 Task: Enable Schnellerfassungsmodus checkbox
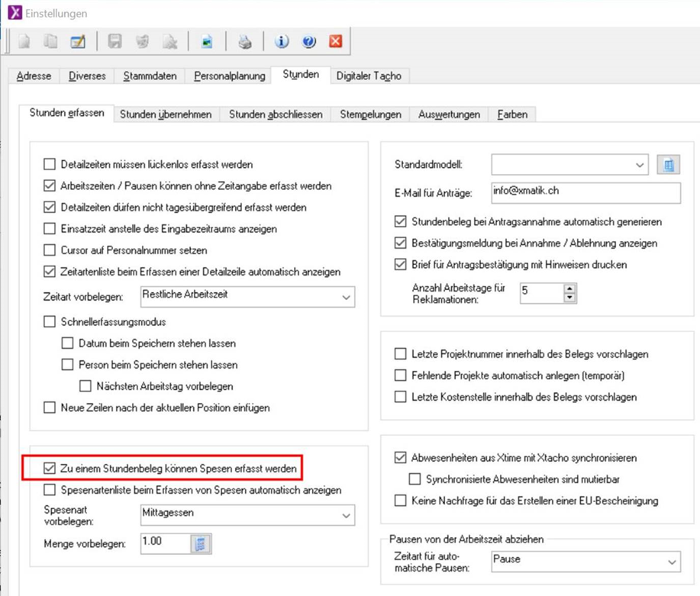[x=50, y=322]
